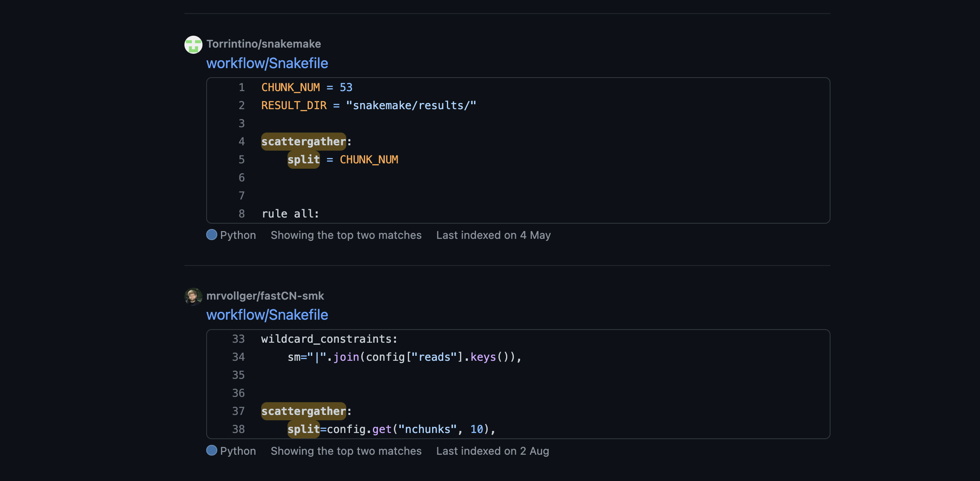Click the Torrintino/snakemake repository avatar
The width and height of the screenshot is (980, 481).
pos(193,44)
